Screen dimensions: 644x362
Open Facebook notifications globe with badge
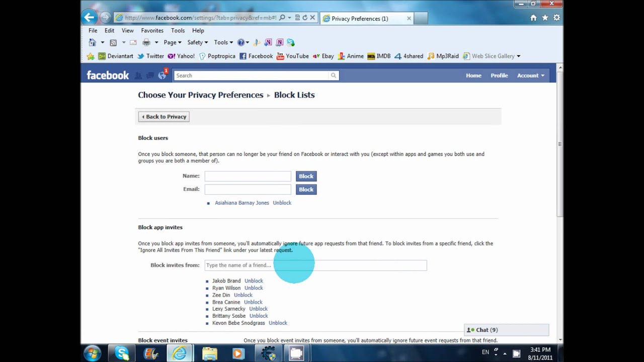point(162,74)
